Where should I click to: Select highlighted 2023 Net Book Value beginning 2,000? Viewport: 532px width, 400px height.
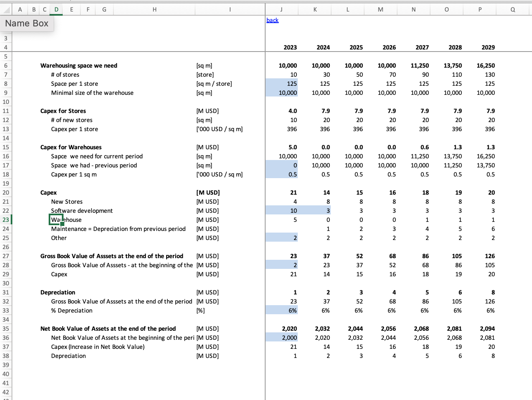[x=282, y=338]
